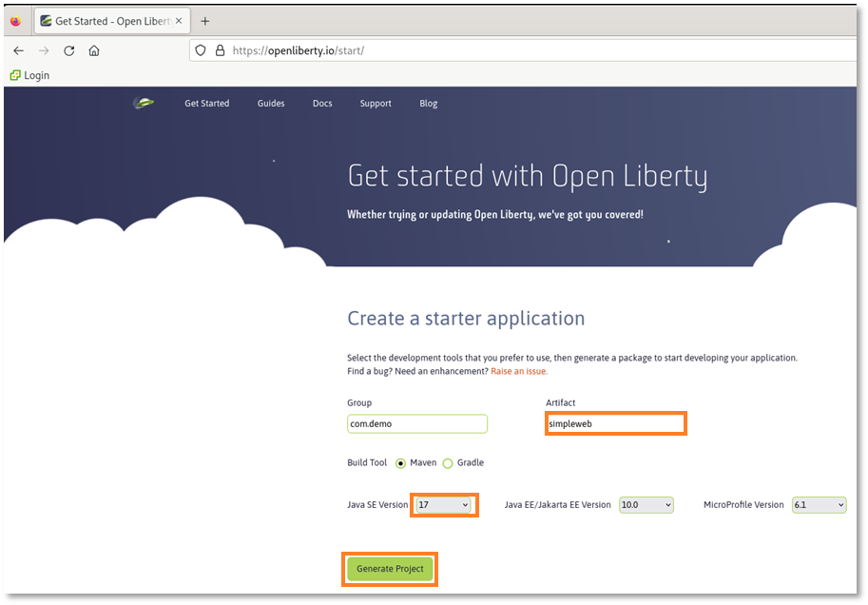The height and width of the screenshot is (605, 868).
Task: Select the Gradle build tool radio button
Action: click(x=447, y=463)
